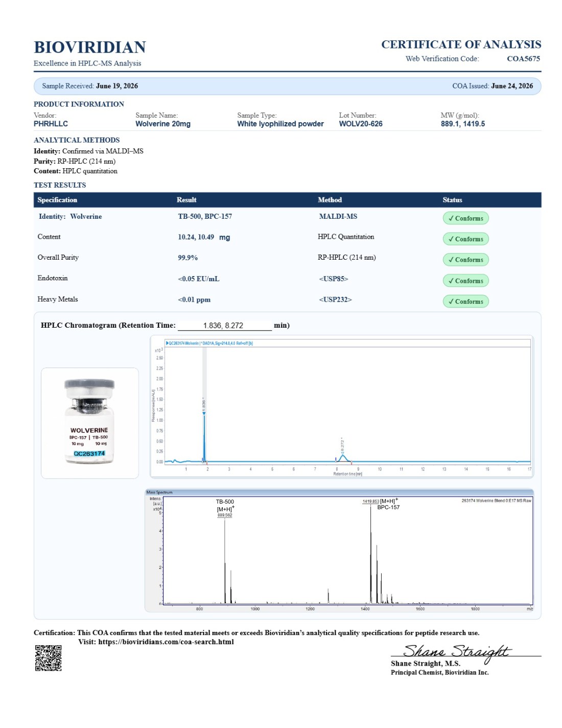Click the Conforms badge for Identity
Image resolution: width=562 pixels, height=728 pixels.
pos(465,218)
